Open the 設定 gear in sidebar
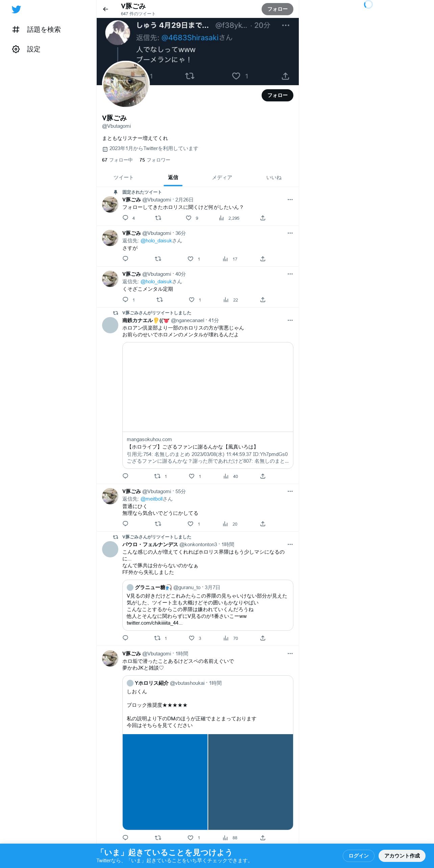This screenshot has height=868, width=434. click(16, 49)
